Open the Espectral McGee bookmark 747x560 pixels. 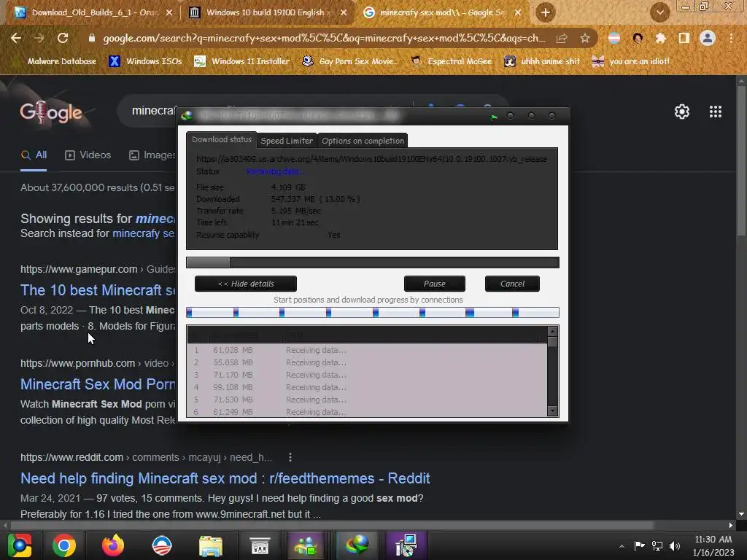451,61
